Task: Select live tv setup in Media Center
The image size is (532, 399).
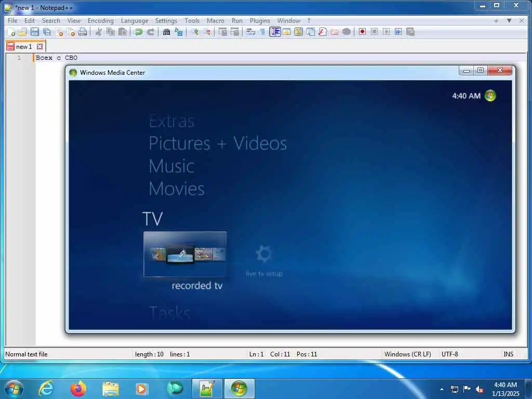Action: [x=264, y=261]
